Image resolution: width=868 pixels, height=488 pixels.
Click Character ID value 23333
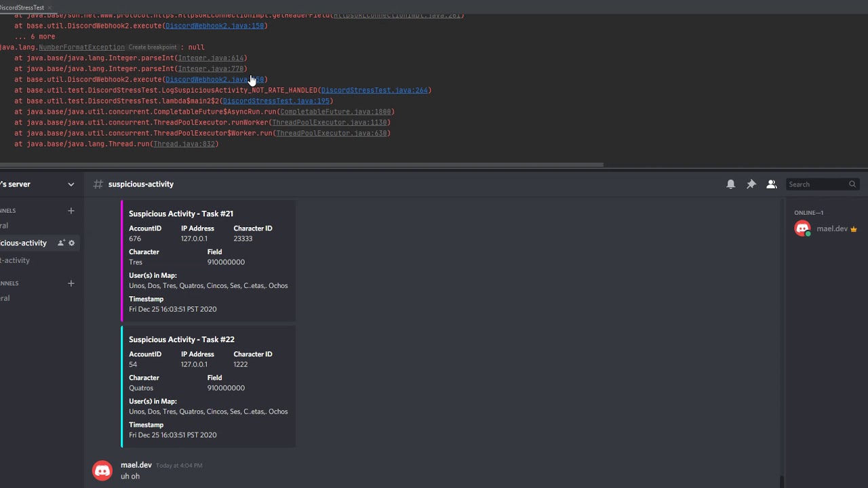tap(243, 239)
